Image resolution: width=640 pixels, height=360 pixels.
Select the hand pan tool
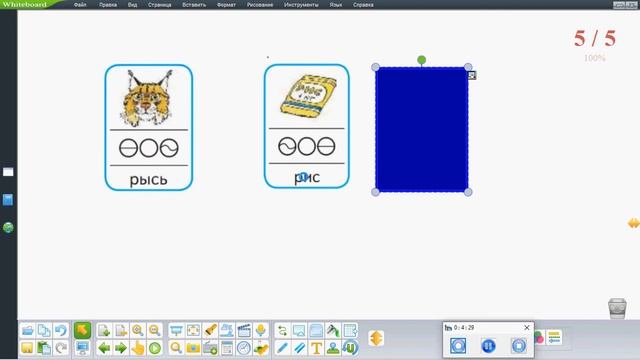point(138,348)
